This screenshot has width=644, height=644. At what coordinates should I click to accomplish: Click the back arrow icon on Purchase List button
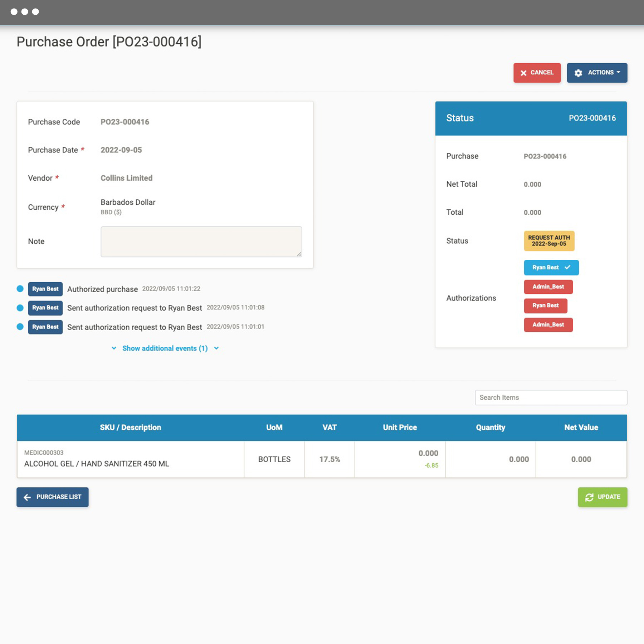point(27,497)
